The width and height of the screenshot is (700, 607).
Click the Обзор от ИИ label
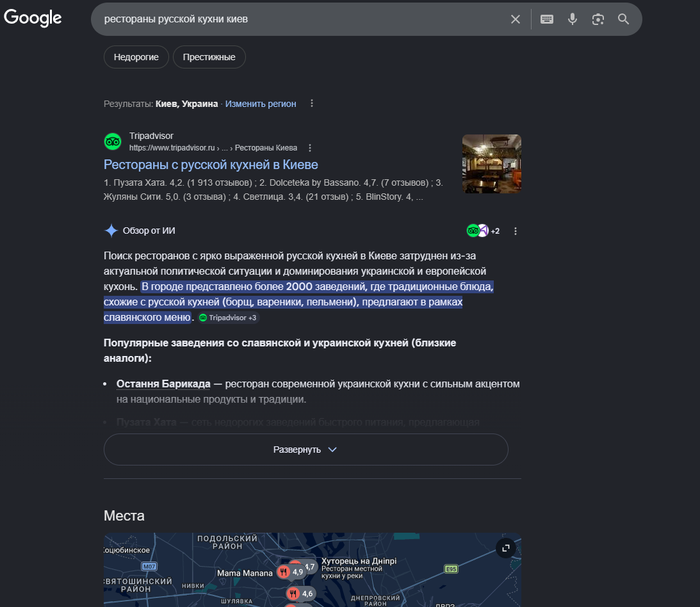click(x=149, y=231)
